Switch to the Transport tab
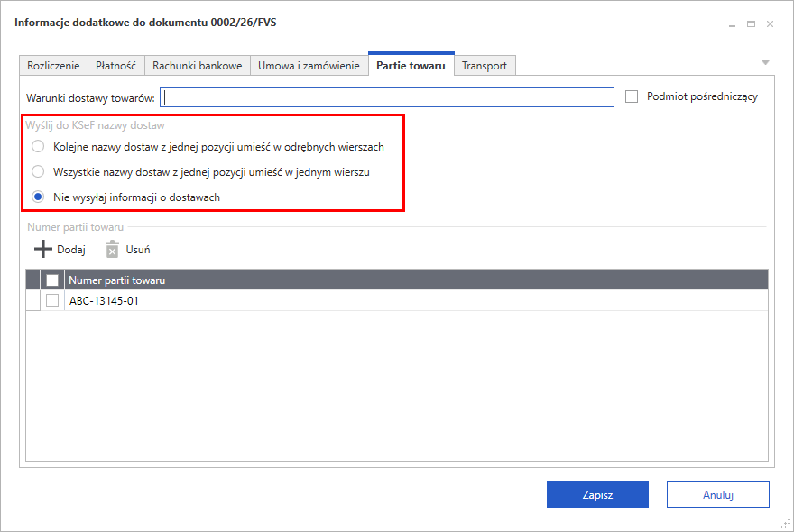The height and width of the screenshot is (532, 794). (x=485, y=65)
